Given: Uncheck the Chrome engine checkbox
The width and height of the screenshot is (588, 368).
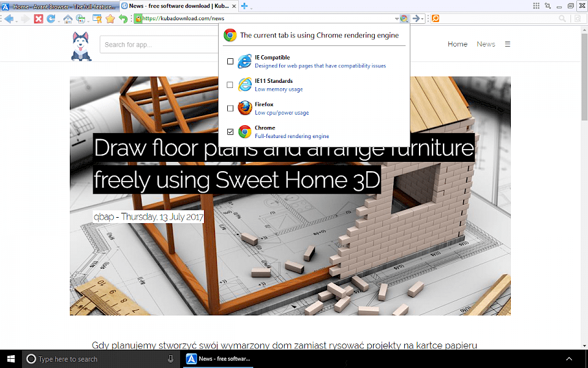Looking at the screenshot, I should coord(230,132).
